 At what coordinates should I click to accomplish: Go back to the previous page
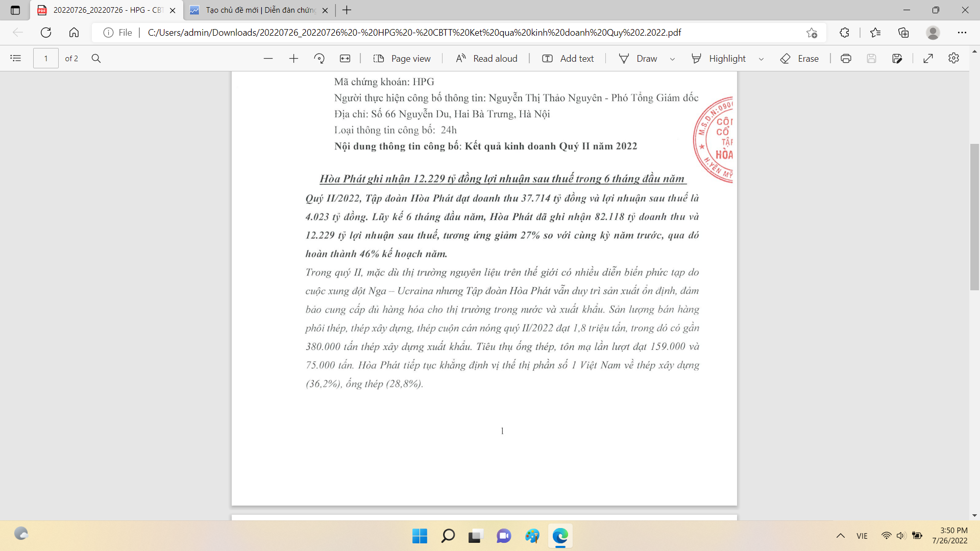click(18, 33)
